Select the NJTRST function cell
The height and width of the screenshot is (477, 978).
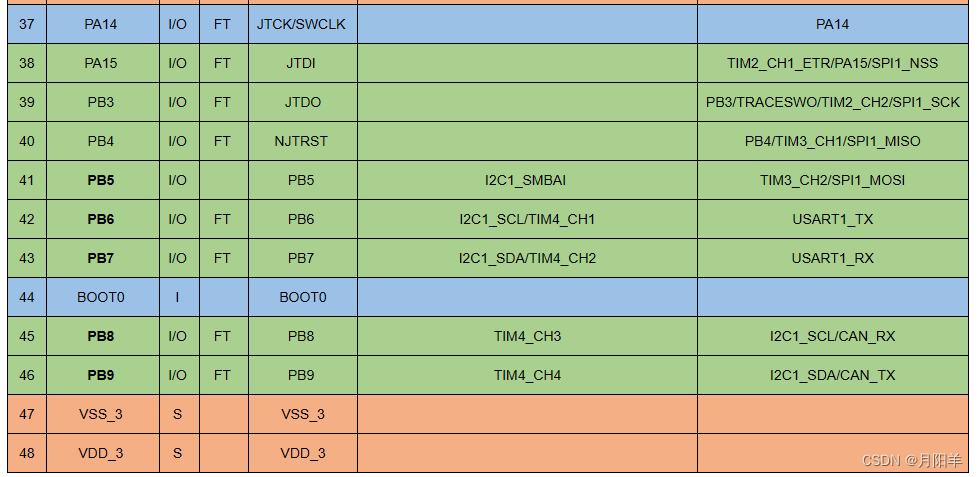(x=301, y=141)
